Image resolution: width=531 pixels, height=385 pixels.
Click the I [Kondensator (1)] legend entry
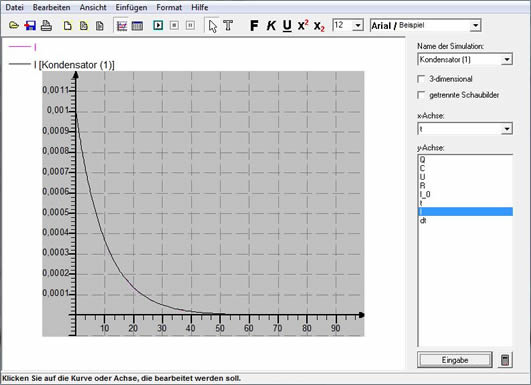pyautogui.click(x=61, y=65)
